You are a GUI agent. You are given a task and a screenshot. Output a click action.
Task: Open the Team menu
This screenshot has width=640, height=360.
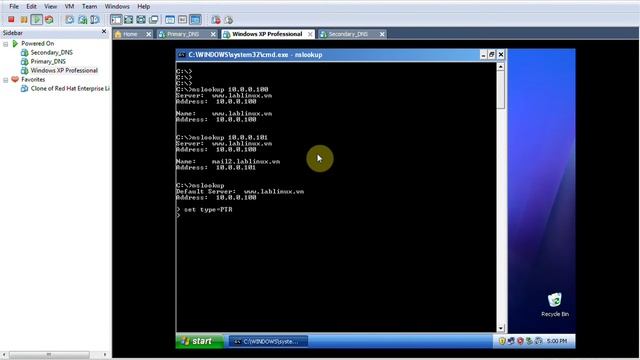[x=89, y=6]
